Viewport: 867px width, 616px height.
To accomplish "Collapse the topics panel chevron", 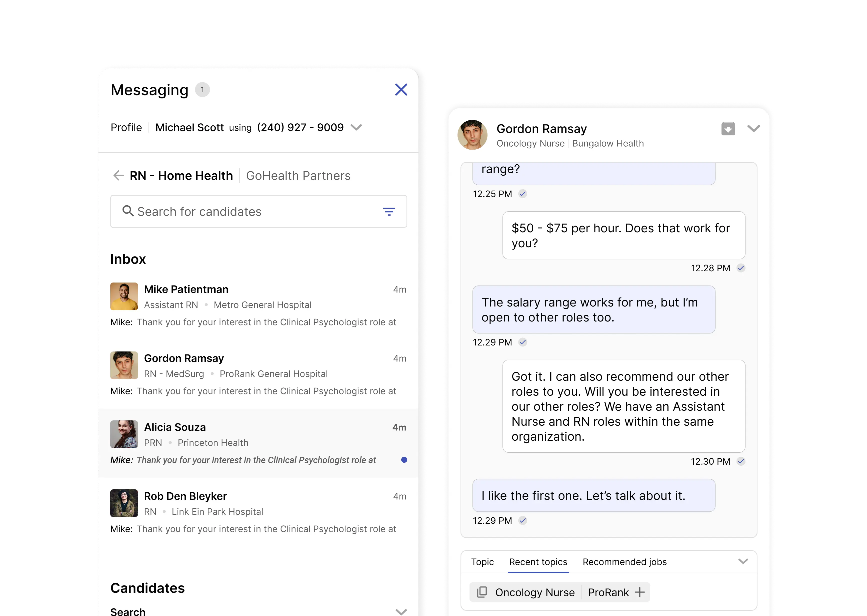I will 743,561.
